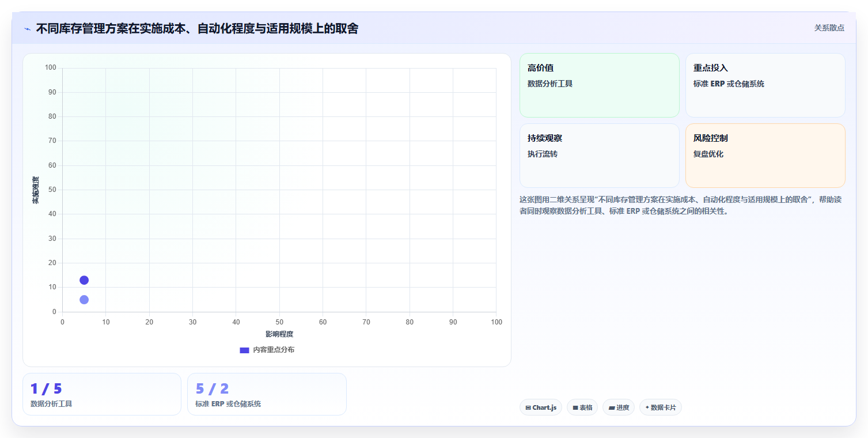
Task: Select the dark purple scatter point
Action: pos(84,280)
